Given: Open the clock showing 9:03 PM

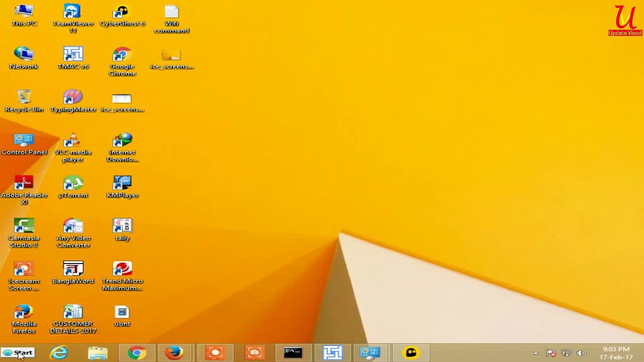Looking at the screenshot, I should point(616,353).
